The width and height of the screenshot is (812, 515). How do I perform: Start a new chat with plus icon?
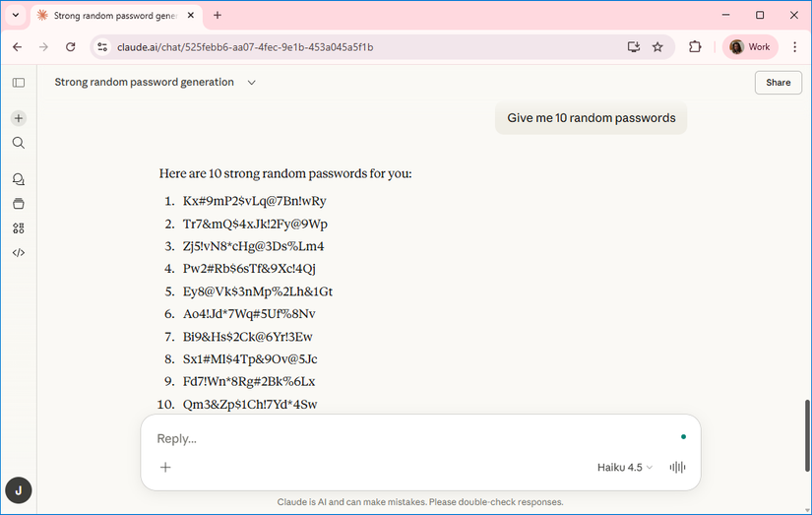[x=19, y=118]
